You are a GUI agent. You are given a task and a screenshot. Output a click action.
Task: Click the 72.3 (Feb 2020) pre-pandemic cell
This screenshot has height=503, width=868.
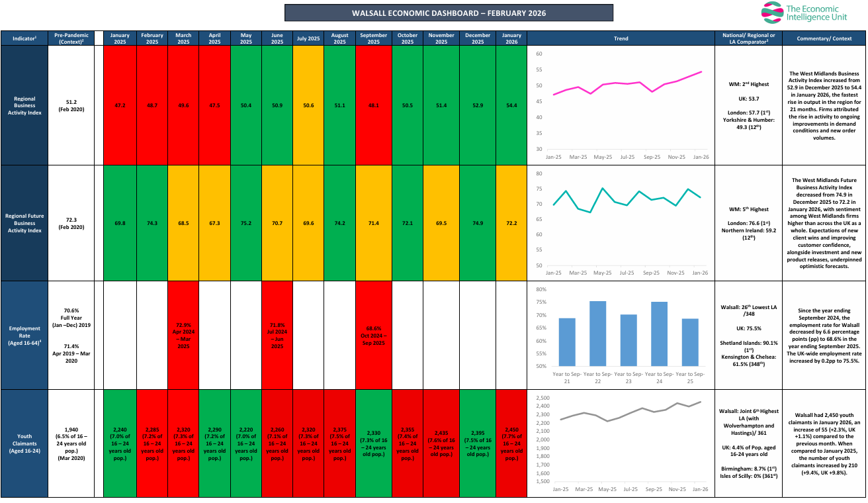[73, 223]
